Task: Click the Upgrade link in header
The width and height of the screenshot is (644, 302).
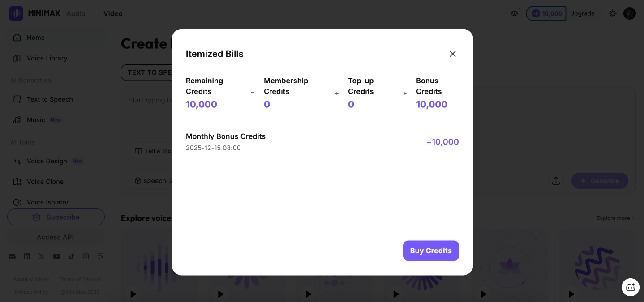Action: click(582, 13)
